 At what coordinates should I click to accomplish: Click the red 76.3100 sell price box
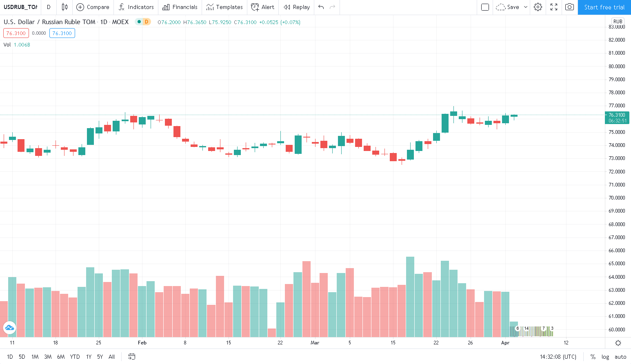pyautogui.click(x=16, y=33)
